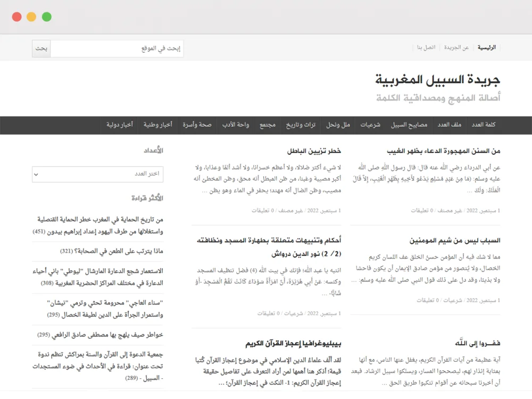The height and width of the screenshot is (399, 532).
Task: Open most-read item من تاريخ الحماية في المغرب
Action: pos(98,226)
